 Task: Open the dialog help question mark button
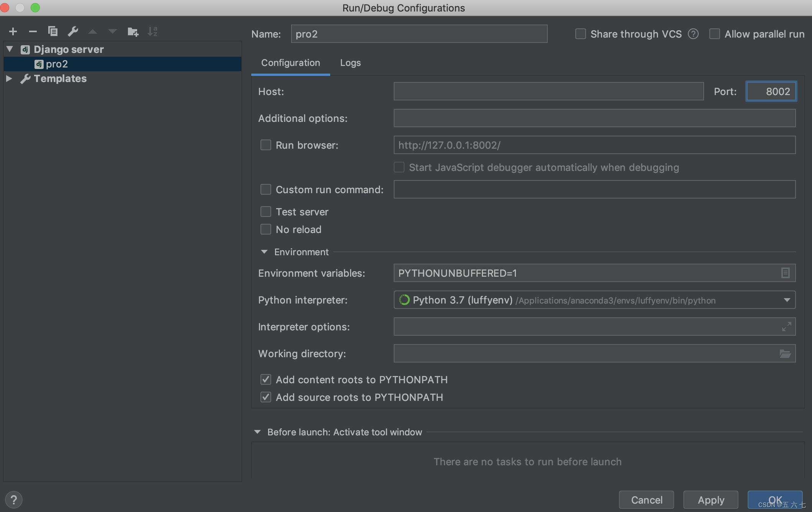pos(14,500)
